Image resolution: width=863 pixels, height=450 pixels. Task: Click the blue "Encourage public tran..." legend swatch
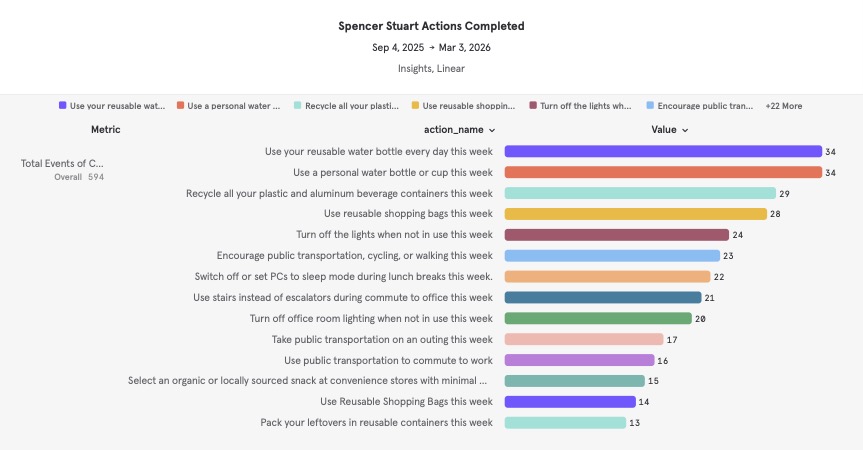pyautogui.click(x=651, y=106)
